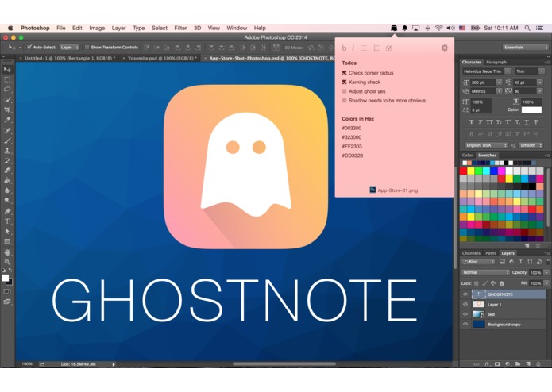Image resolution: width=552 pixels, height=392 pixels.
Task: Click layer effects fx icon
Action: [487, 364]
